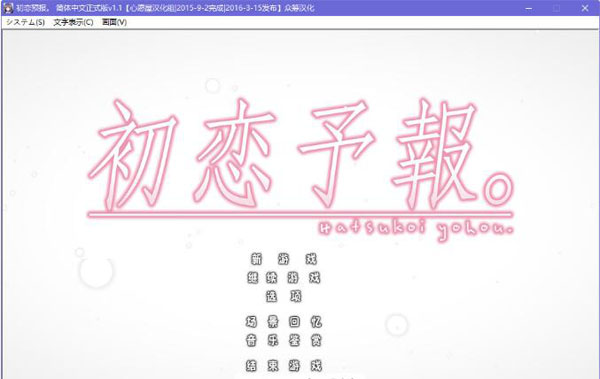Viewport: 600px width, 379px height.
Task: Choose 结束游戏 to quit
Action: tap(284, 366)
